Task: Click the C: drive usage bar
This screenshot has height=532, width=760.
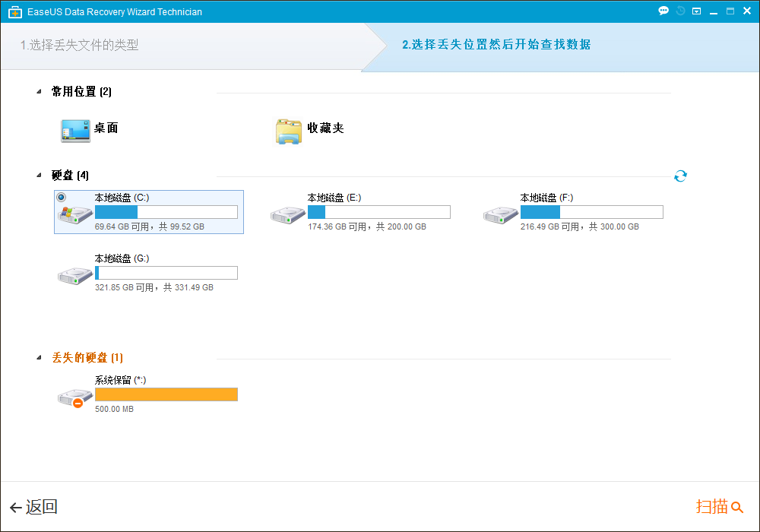Action: click(x=166, y=212)
